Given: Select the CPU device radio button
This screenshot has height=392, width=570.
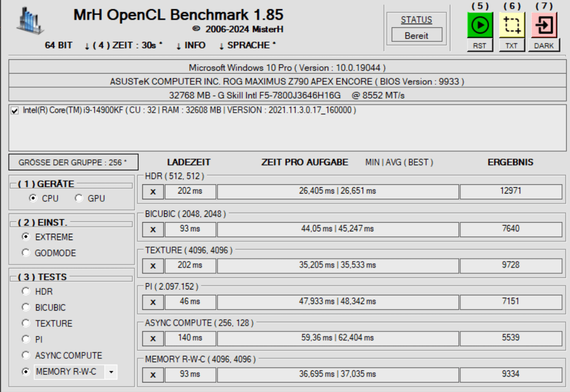Looking at the screenshot, I should (33, 198).
